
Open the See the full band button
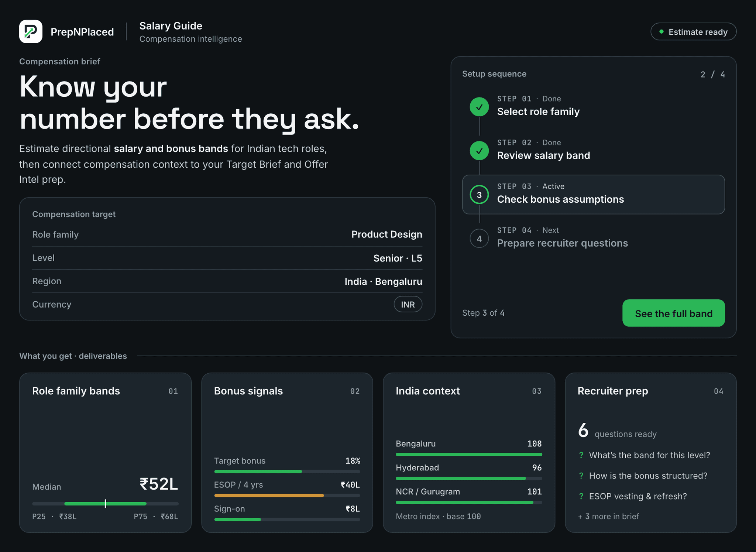click(x=673, y=313)
